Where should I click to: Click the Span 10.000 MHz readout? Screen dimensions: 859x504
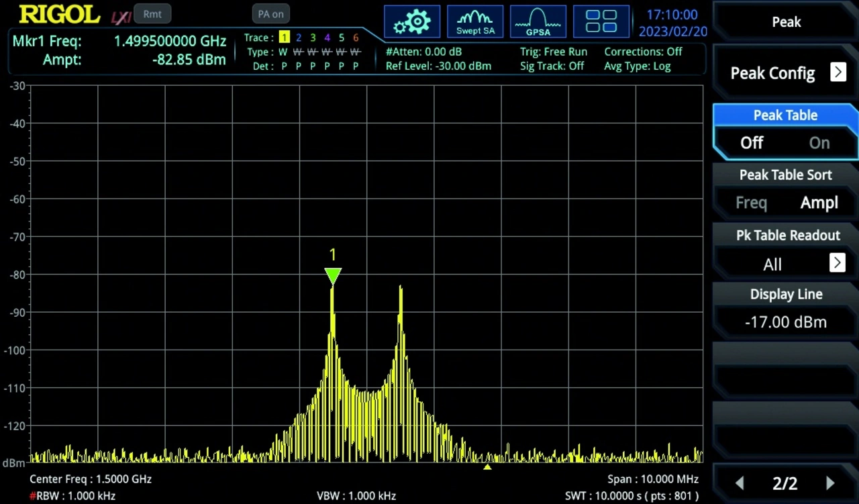pos(653,479)
